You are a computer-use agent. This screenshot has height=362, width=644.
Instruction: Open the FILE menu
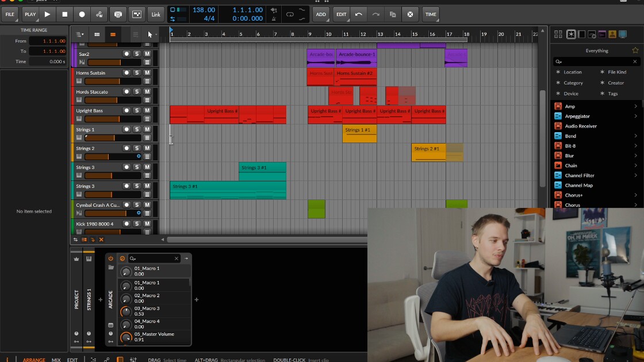(10, 14)
